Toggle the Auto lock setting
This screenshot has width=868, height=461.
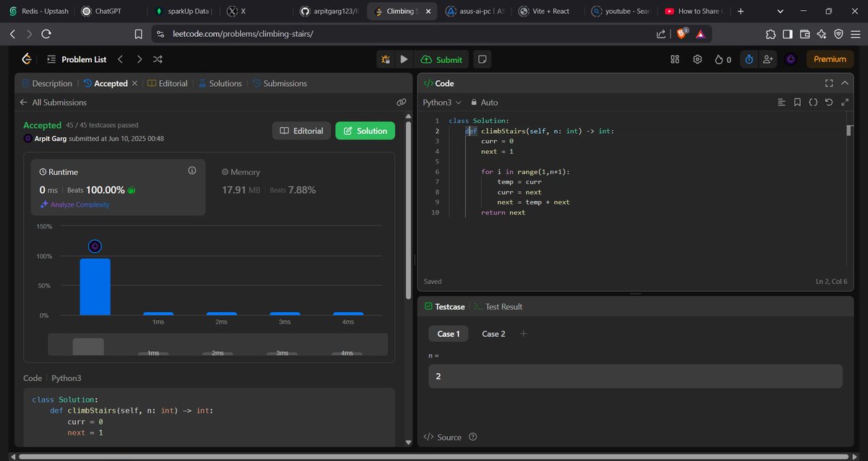[x=484, y=103]
